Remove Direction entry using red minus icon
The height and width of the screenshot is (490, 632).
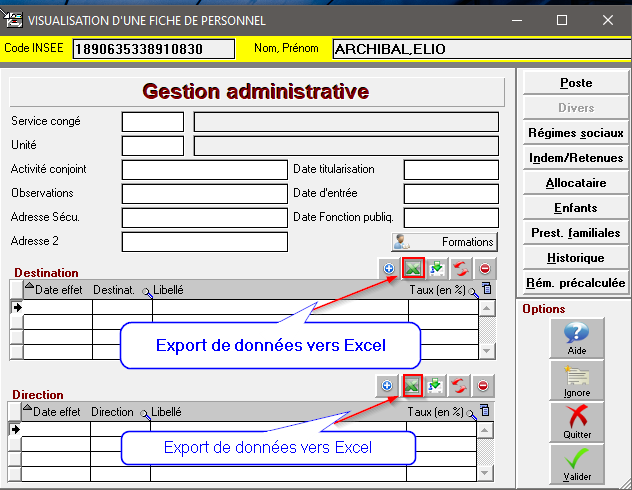click(x=484, y=385)
